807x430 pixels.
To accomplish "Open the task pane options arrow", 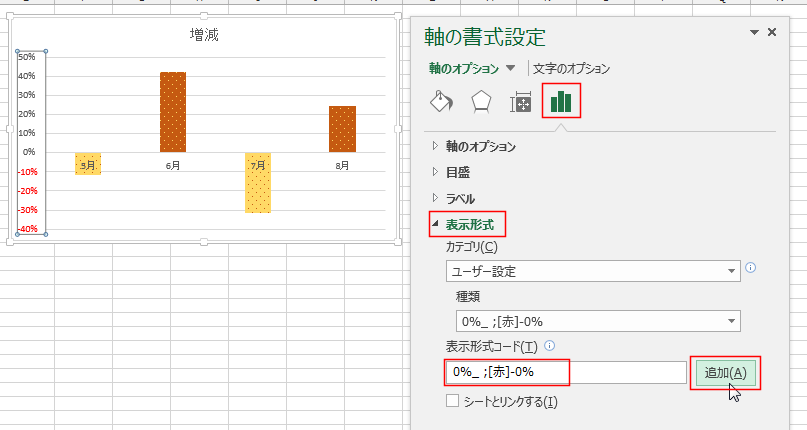I will pyautogui.click(x=754, y=33).
